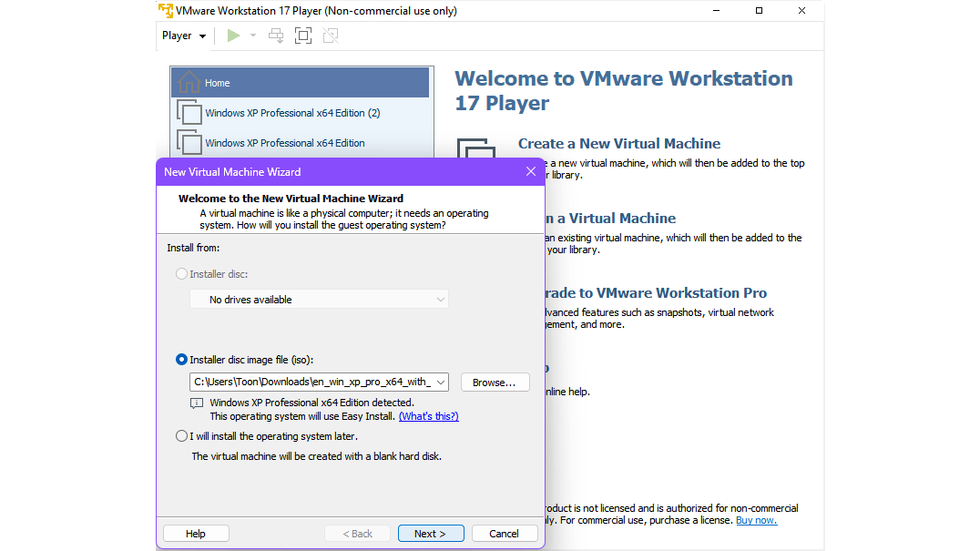Click 'Welcome to VMware Workstation 17 Player' title
The image size is (980, 551).
[x=624, y=90]
